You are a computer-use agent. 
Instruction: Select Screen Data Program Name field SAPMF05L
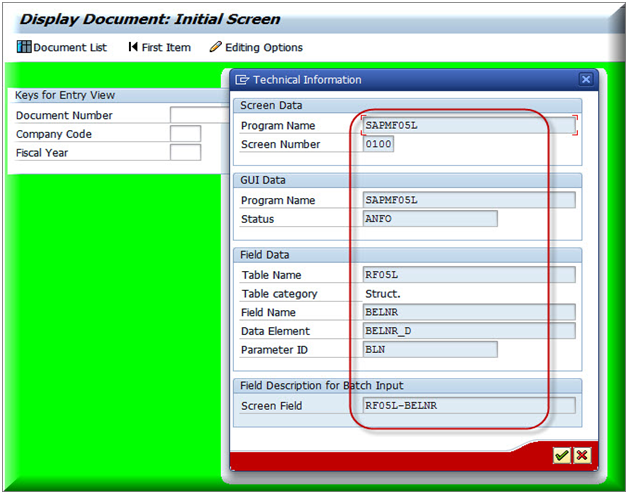point(469,125)
